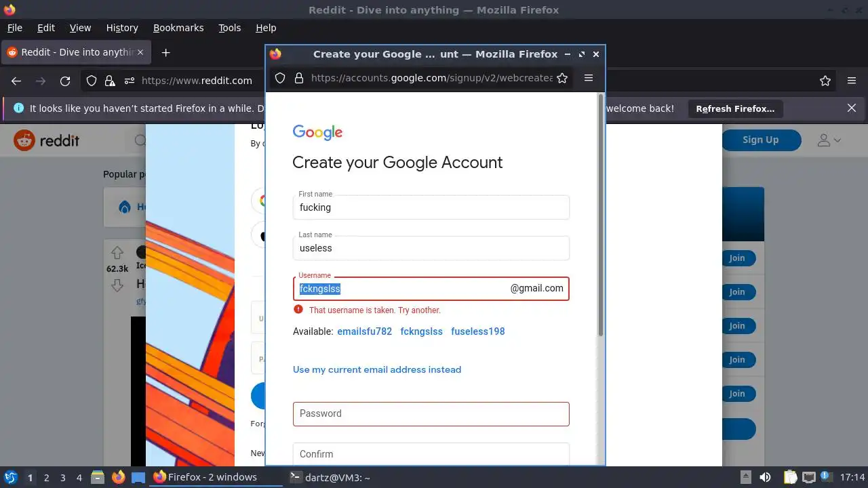This screenshot has height=488, width=868.
Task: Click the shield icon in Reddit window toolbar
Action: [x=92, y=81]
